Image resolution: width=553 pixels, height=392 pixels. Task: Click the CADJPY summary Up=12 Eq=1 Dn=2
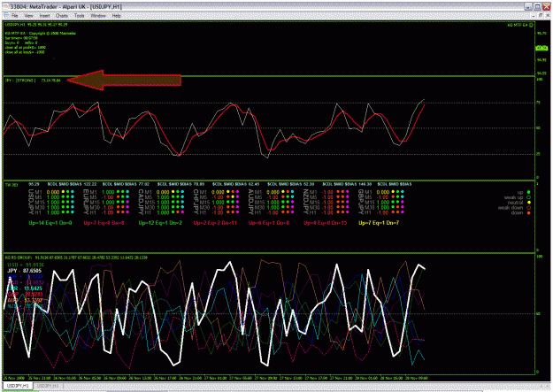pos(160,223)
